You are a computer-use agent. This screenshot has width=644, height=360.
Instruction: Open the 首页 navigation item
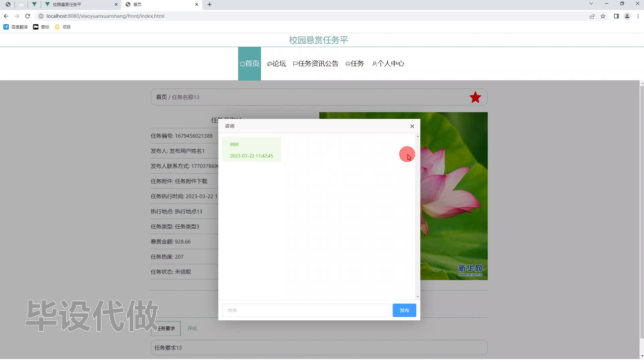tap(249, 63)
